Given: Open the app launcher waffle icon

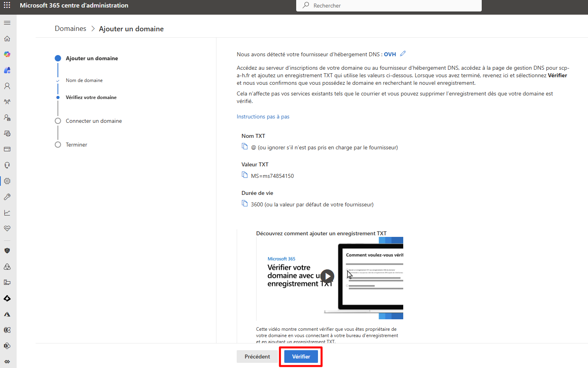Looking at the screenshot, I should pos(7,5).
